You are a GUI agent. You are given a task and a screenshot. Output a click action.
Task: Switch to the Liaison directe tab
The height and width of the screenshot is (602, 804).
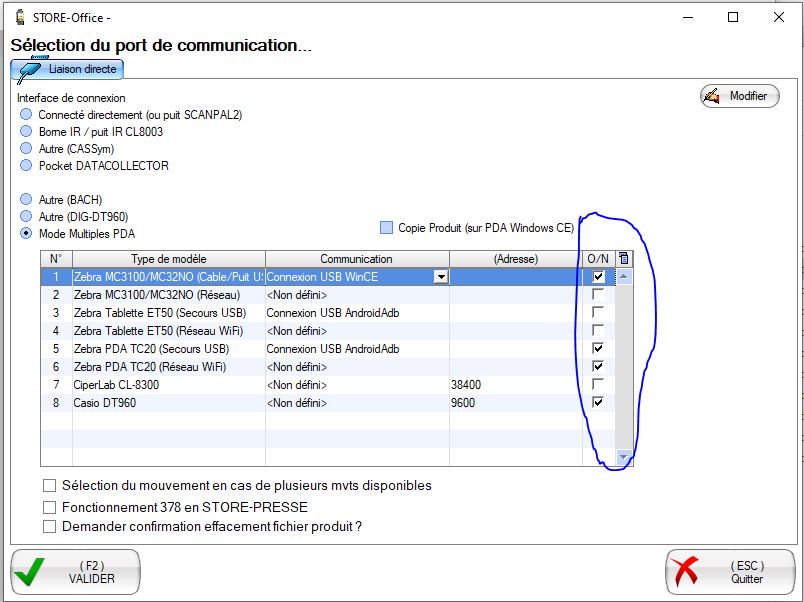[84, 69]
